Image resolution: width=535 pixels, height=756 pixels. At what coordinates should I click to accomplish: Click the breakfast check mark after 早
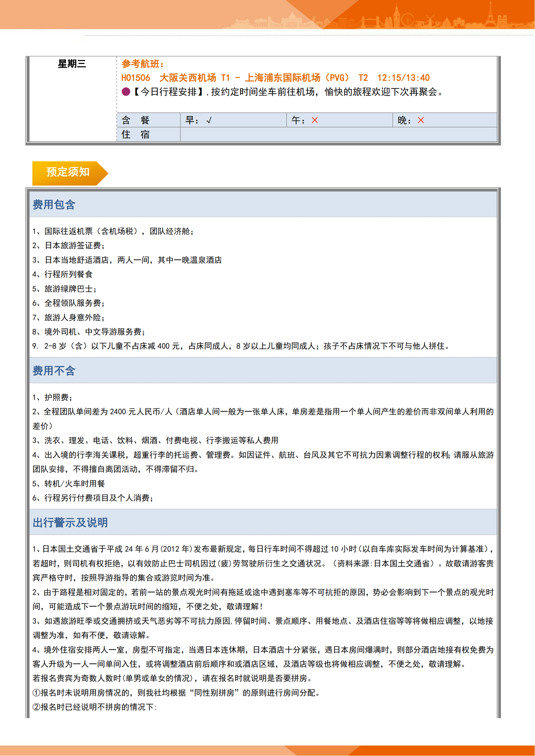(x=209, y=121)
